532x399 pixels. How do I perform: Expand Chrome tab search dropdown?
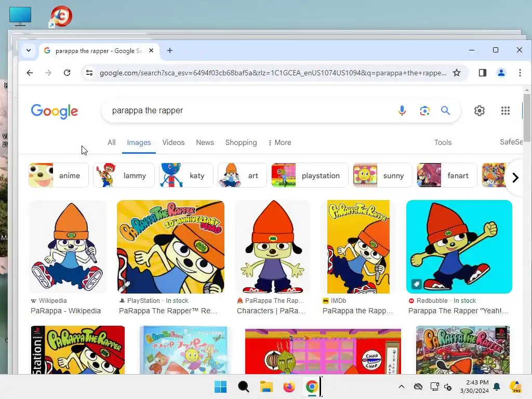(x=29, y=50)
